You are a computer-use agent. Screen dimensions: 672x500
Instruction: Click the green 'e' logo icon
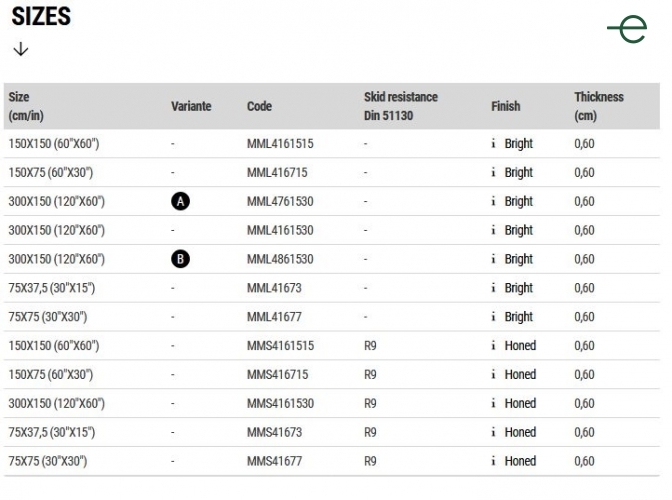pyautogui.click(x=627, y=29)
